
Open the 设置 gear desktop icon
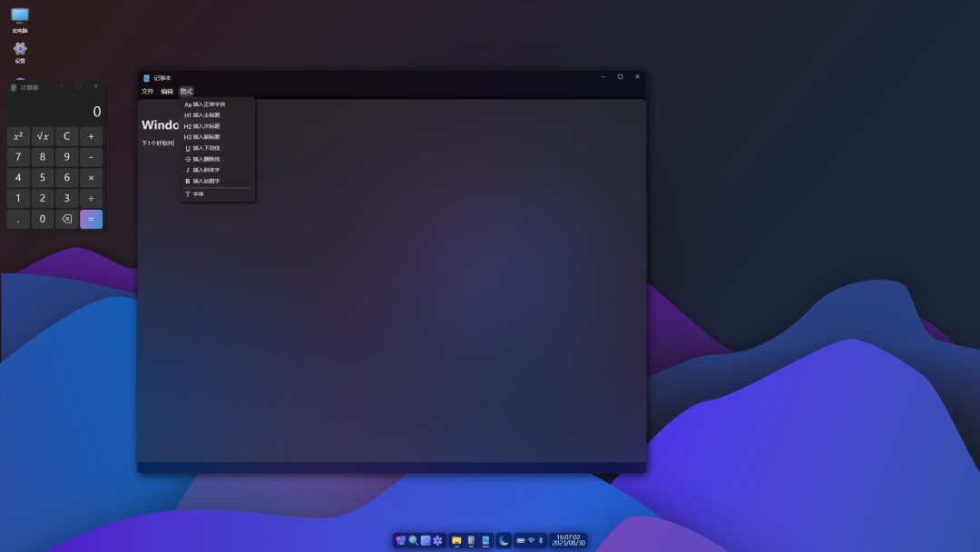(20, 53)
